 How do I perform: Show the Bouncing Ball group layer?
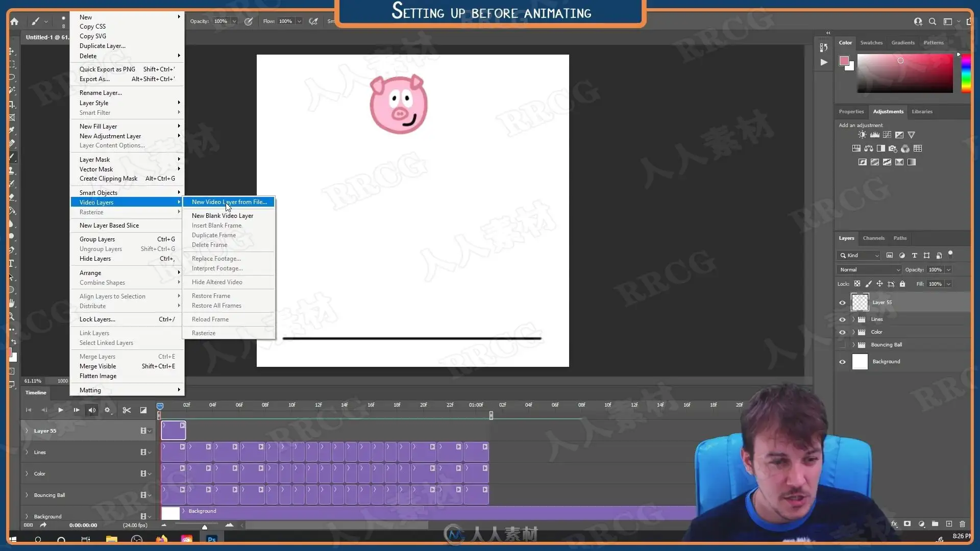[842, 345]
